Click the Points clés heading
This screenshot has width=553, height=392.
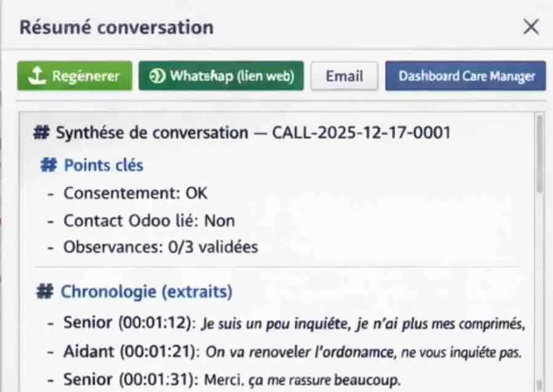[x=103, y=165]
